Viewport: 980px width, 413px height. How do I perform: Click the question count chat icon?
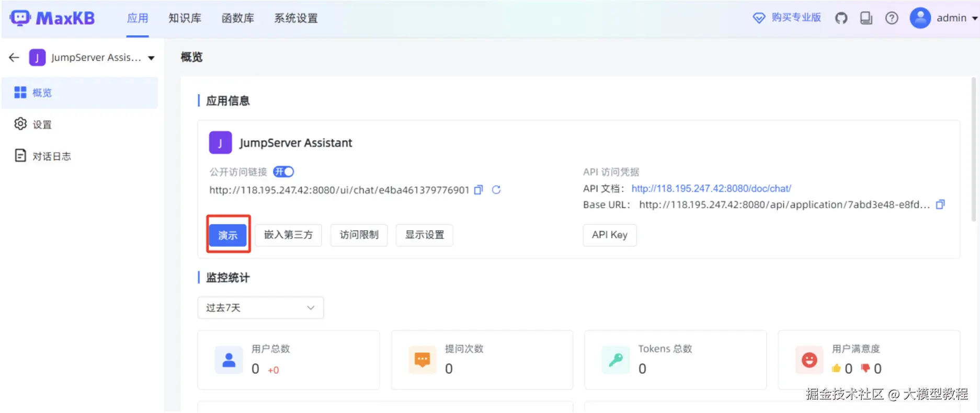422,360
